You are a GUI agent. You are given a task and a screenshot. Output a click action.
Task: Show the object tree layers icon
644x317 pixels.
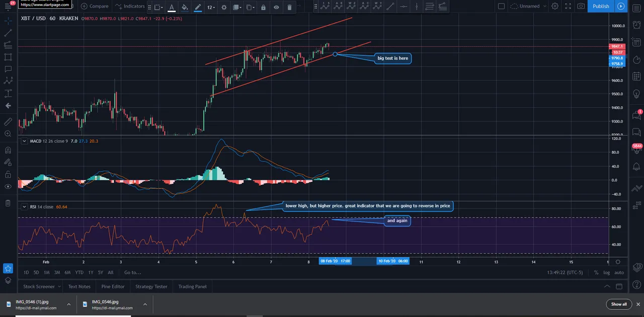[x=8, y=281]
